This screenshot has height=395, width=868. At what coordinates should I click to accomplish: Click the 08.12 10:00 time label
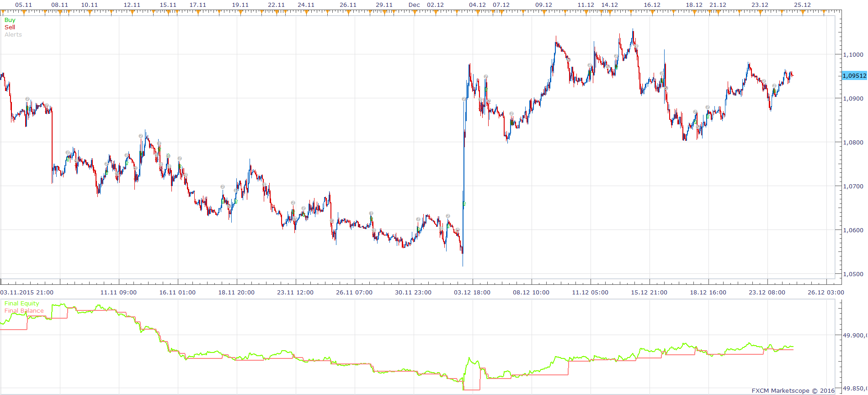[x=531, y=293]
